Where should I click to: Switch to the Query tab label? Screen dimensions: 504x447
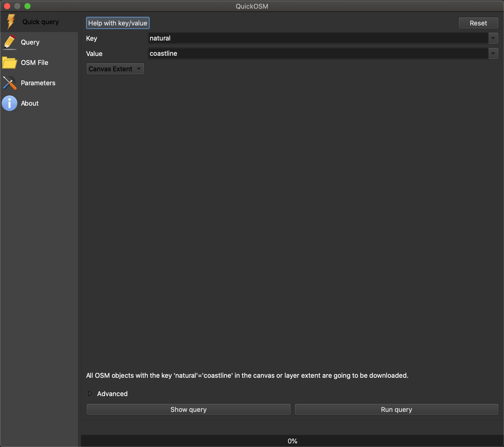point(30,42)
